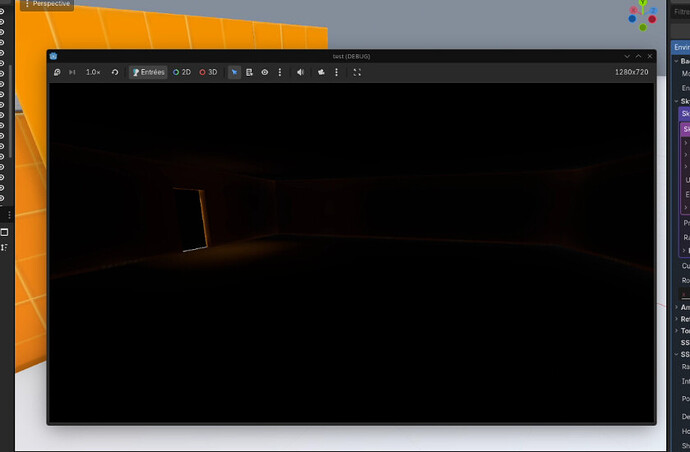Open selection options three-dot menu

pos(280,72)
